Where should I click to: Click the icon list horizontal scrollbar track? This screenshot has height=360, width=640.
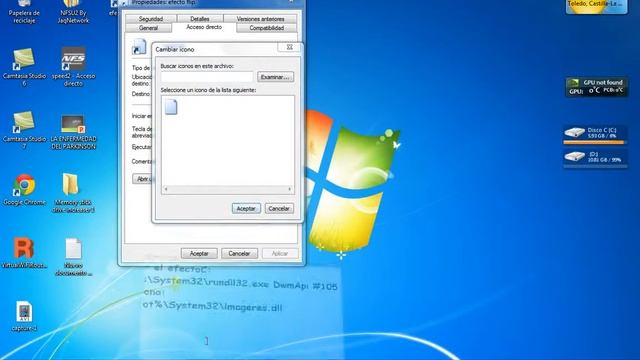click(228, 189)
